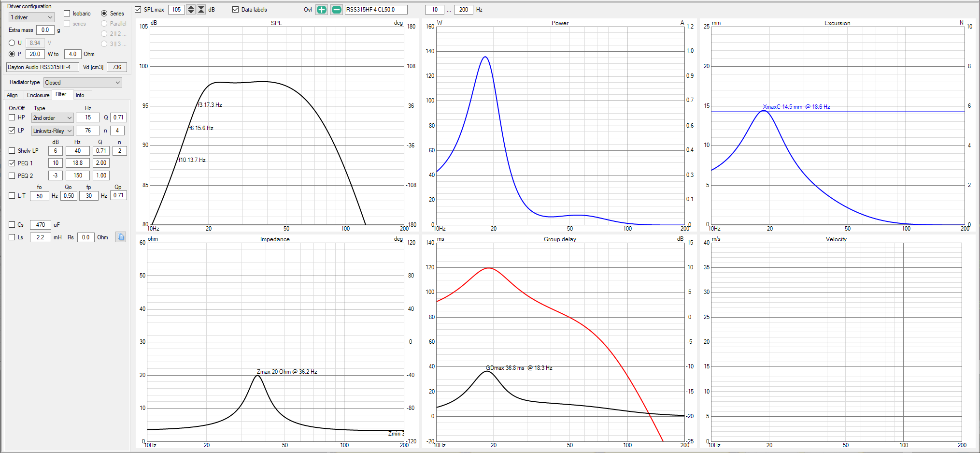Click the PEQ 2 gain -3 field

(56, 176)
